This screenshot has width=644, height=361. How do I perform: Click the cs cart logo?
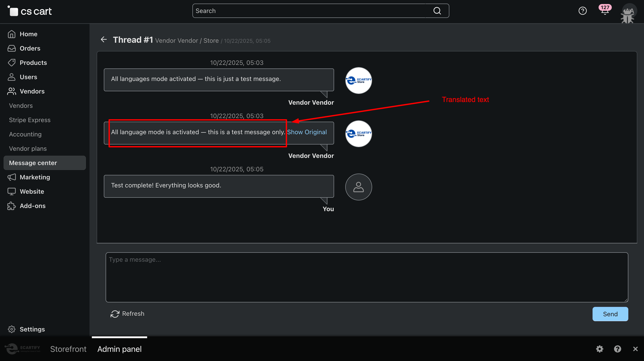point(30,11)
